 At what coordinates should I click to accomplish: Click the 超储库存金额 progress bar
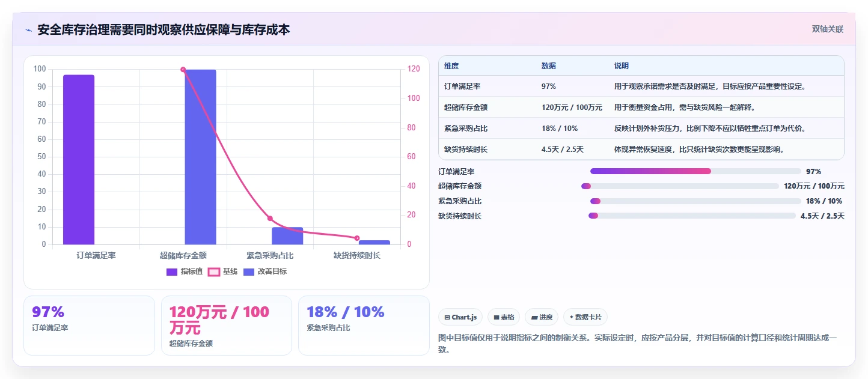pos(680,186)
